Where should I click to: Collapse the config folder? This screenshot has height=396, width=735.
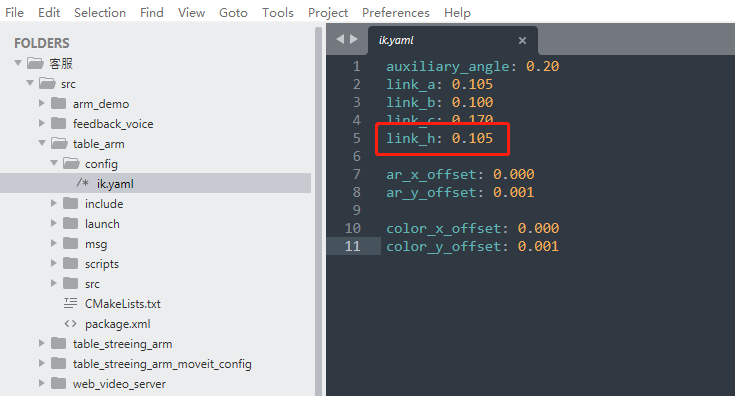coord(54,163)
